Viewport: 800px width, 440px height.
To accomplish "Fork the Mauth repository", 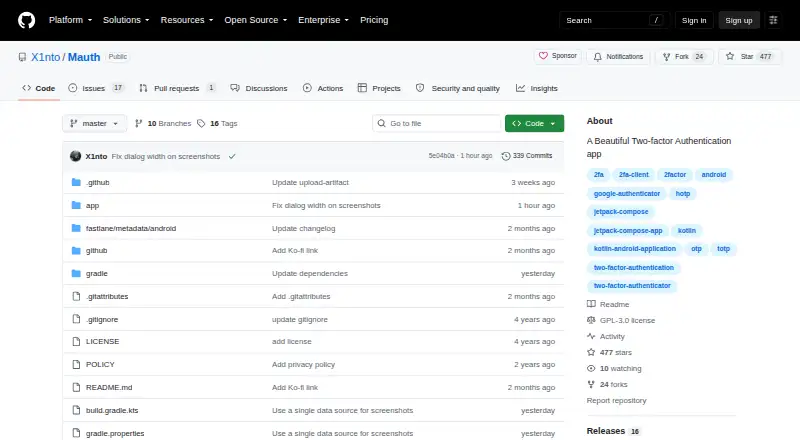I will tap(684, 57).
